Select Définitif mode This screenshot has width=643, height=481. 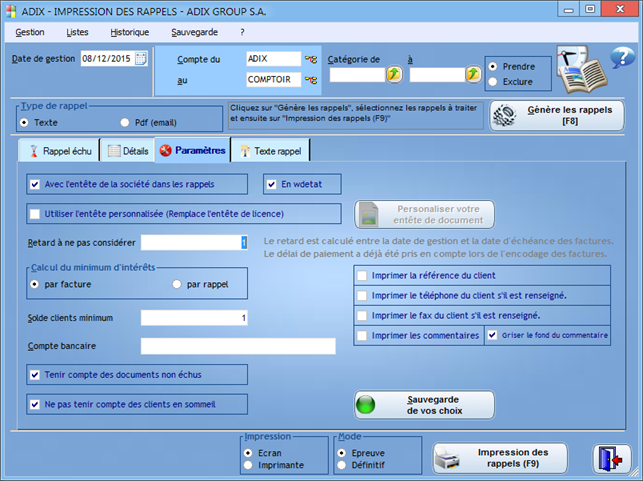(x=341, y=465)
